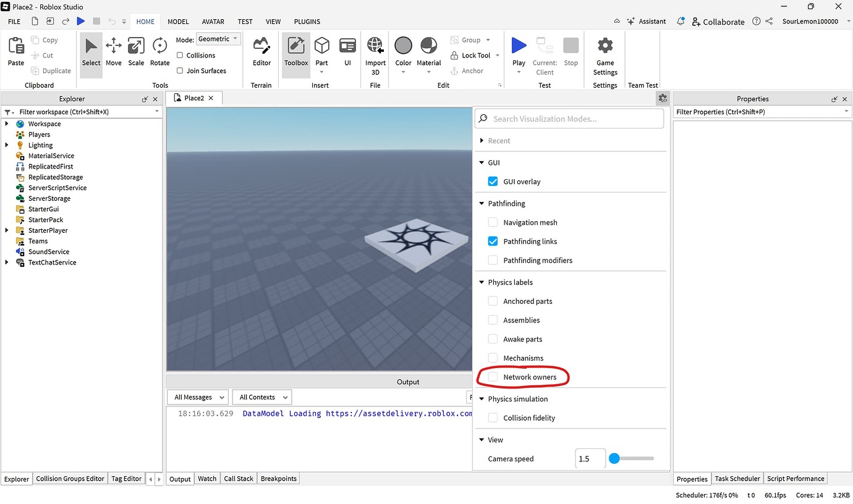Screen dimensions: 853x504
Task: Enable the Navigation mesh visualization
Action: point(493,222)
